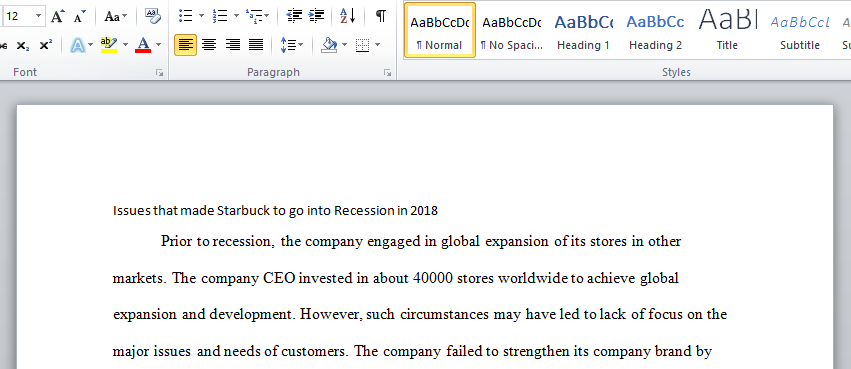Select the No Spacing style
851x369 pixels.
point(512,30)
